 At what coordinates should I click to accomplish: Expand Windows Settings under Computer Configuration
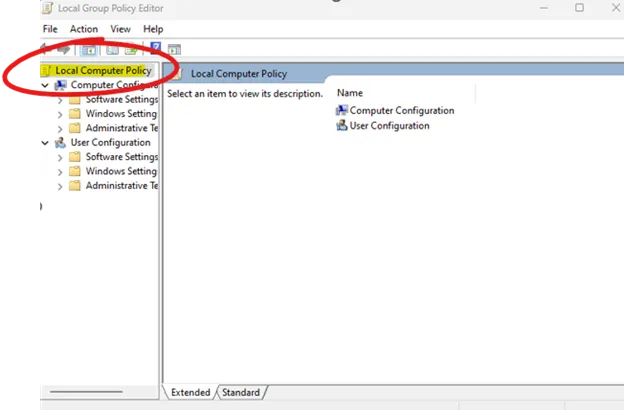pyautogui.click(x=60, y=115)
